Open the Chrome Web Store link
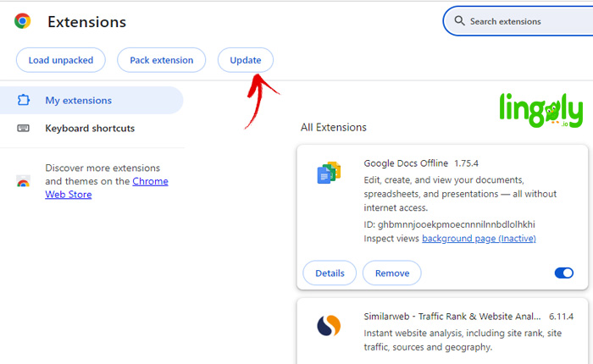 pos(107,188)
